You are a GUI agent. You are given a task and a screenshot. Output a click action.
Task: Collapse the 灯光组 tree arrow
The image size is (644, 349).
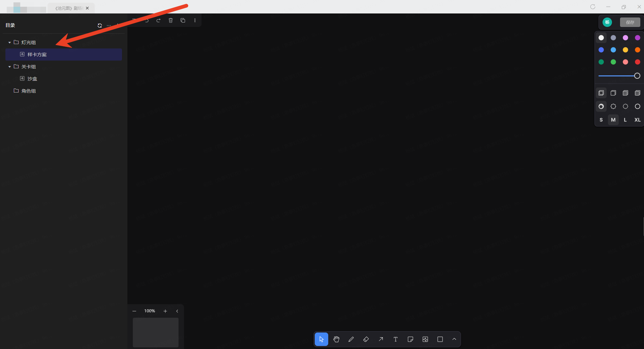[9, 43]
